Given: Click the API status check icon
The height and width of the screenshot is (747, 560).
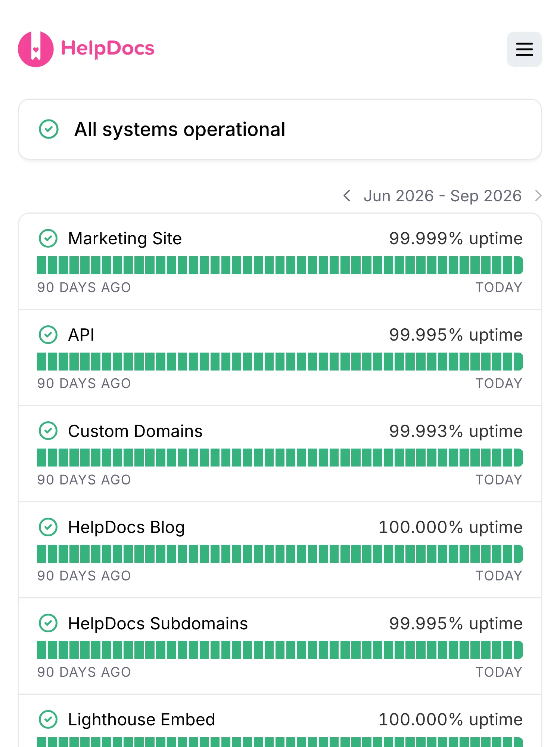Looking at the screenshot, I should (x=48, y=335).
